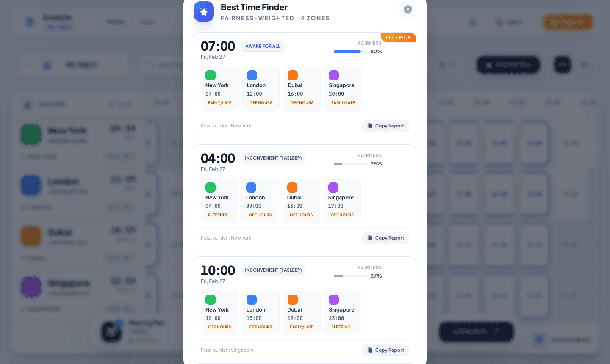Close the Best Time Finder dialog

point(408,9)
